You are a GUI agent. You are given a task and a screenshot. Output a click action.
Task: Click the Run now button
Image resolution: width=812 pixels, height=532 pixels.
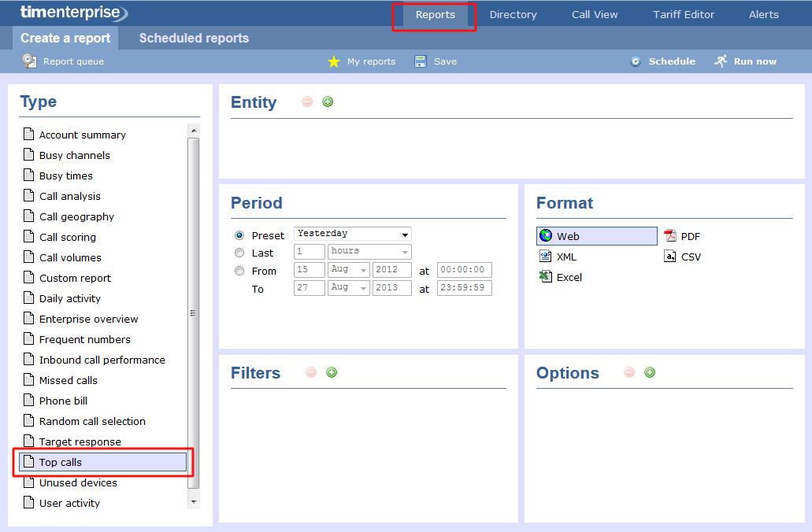[745, 61]
